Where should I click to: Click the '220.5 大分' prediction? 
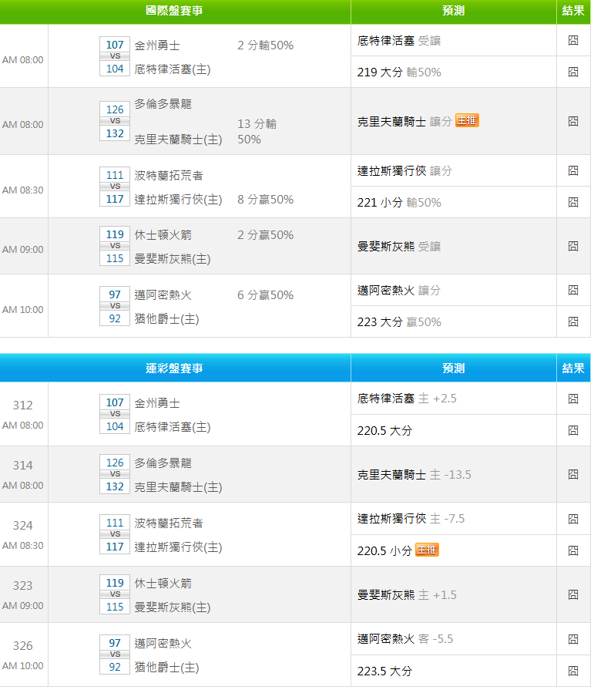pos(384,431)
